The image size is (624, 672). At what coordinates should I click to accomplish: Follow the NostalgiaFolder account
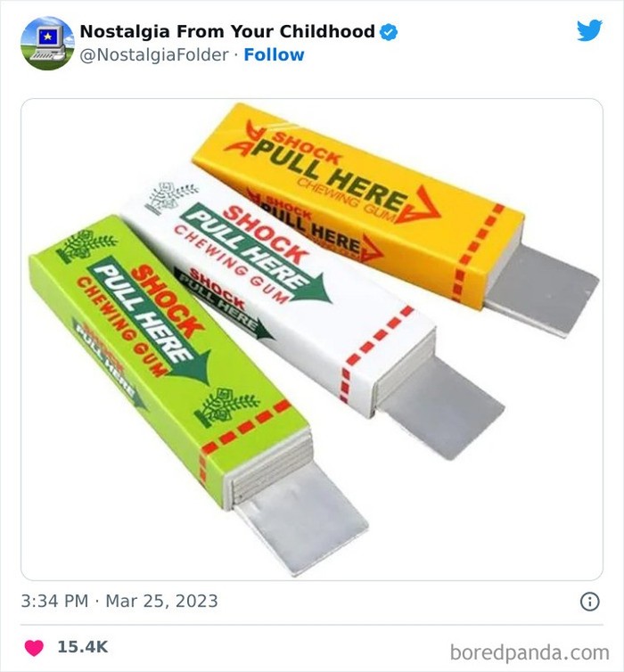(x=275, y=54)
